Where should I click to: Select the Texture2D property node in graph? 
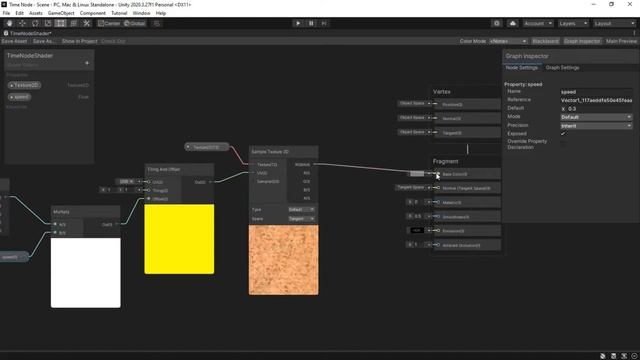(207, 147)
